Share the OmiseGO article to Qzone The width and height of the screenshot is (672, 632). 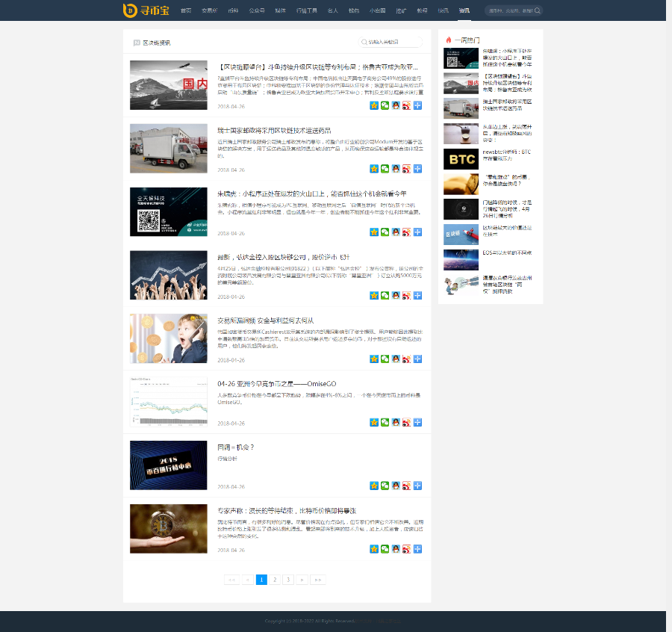[374, 423]
